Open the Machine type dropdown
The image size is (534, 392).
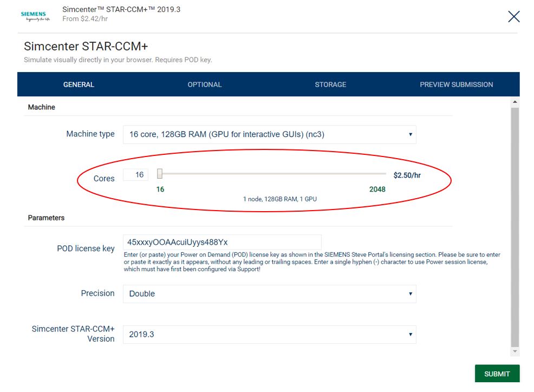pyautogui.click(x=269, y=134)
